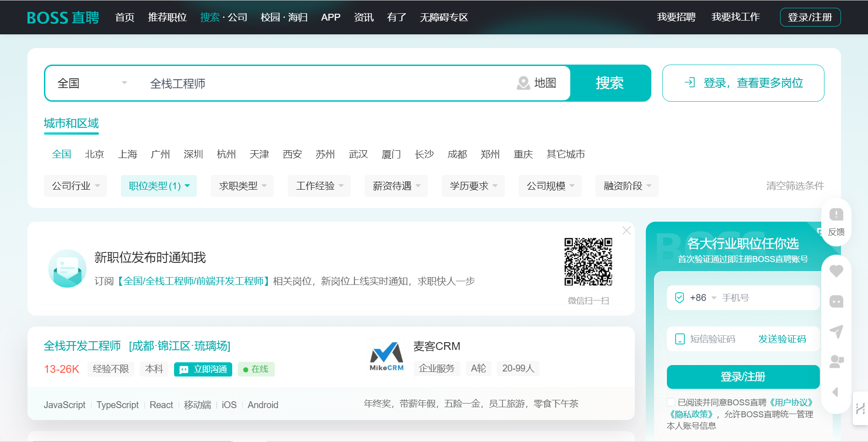The height and width of the screenshot is (442, 868).
Task: Open 推荐职位 in the navigation bar
Action: coord(167,17)
